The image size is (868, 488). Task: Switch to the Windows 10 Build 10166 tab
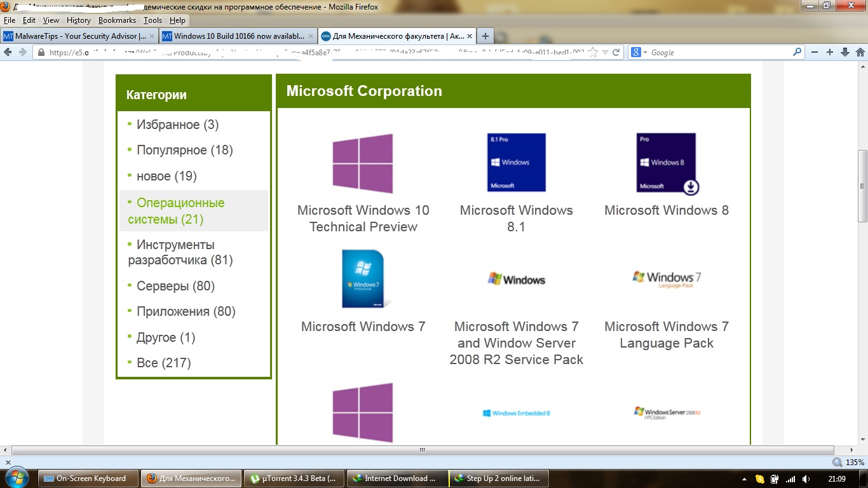(238, 36)
